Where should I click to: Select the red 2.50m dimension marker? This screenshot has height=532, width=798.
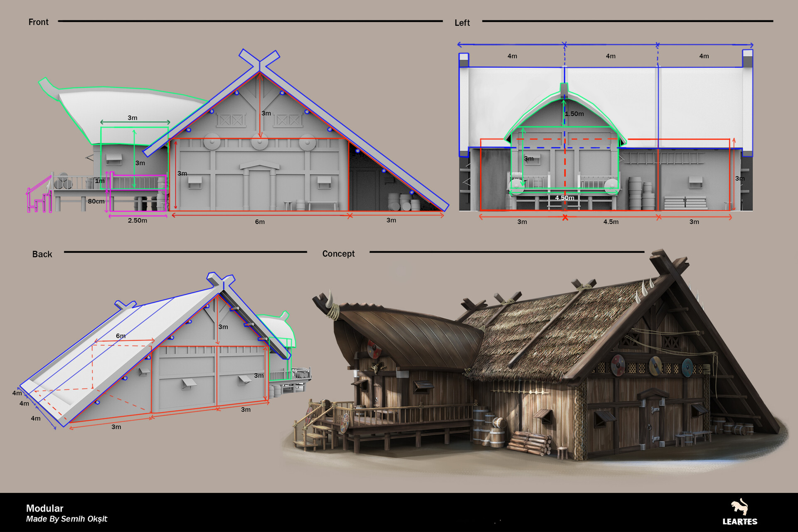(x=138, y=221)
